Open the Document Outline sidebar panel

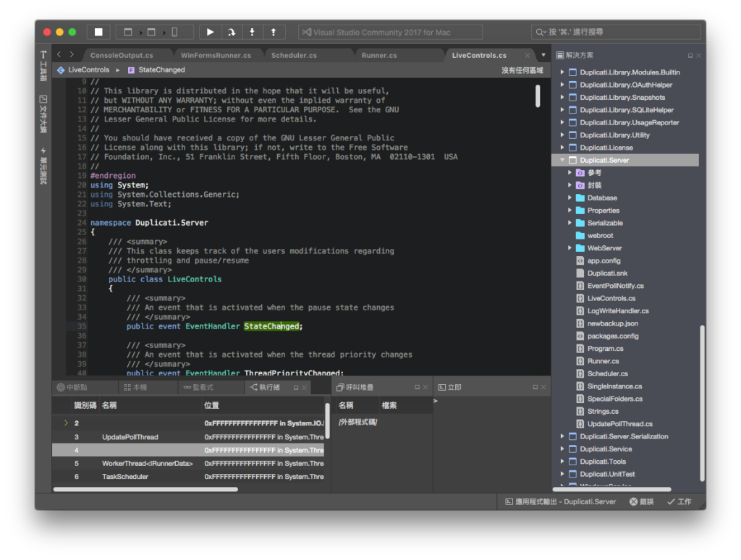pos(43,114)
